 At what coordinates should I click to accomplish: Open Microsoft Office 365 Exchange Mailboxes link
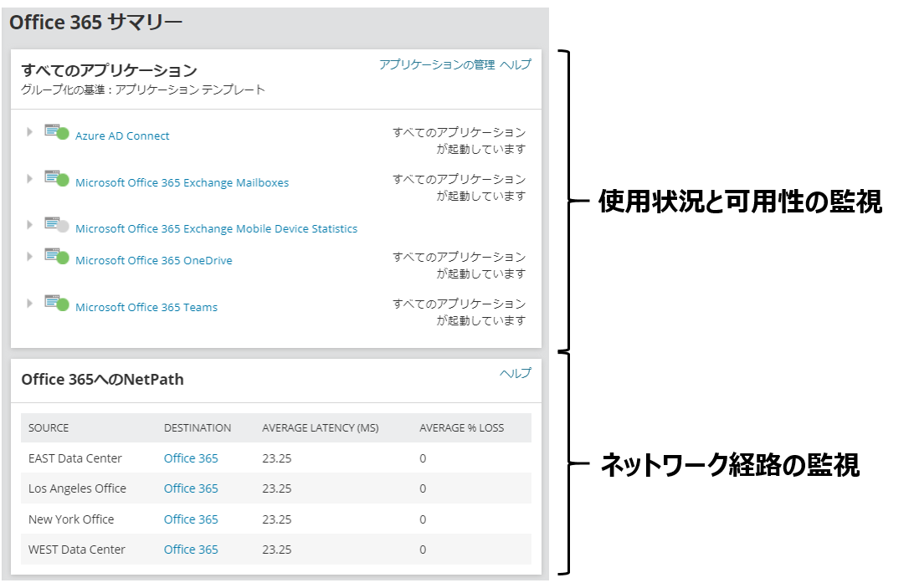pyautogui.click(x=182, y=182)
